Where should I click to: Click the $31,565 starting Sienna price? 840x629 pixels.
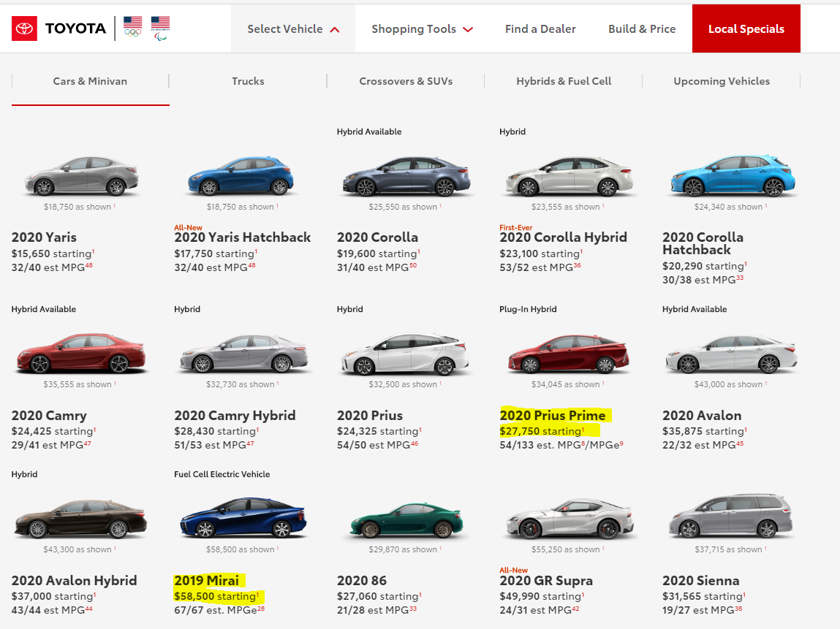point(705,596)
